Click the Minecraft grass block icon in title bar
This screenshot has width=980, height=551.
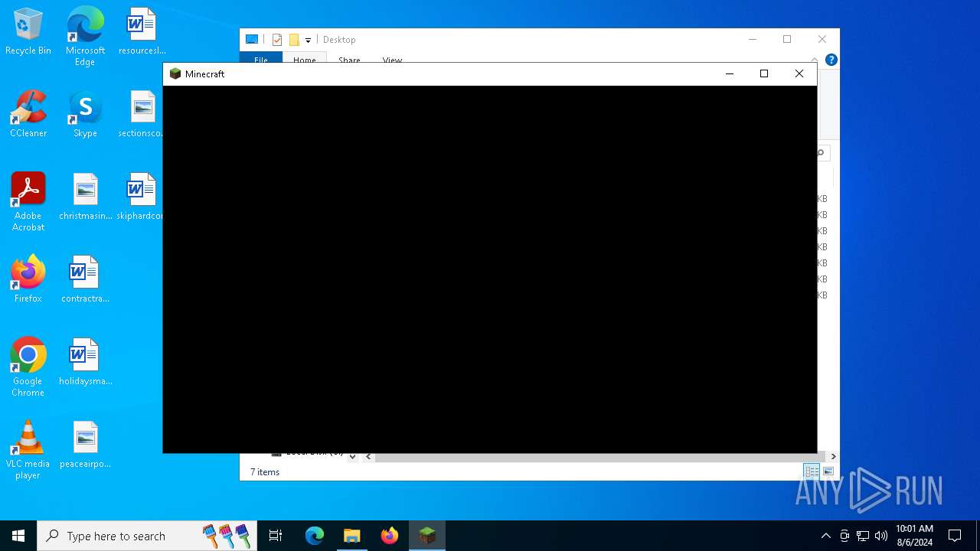[175, 73]
